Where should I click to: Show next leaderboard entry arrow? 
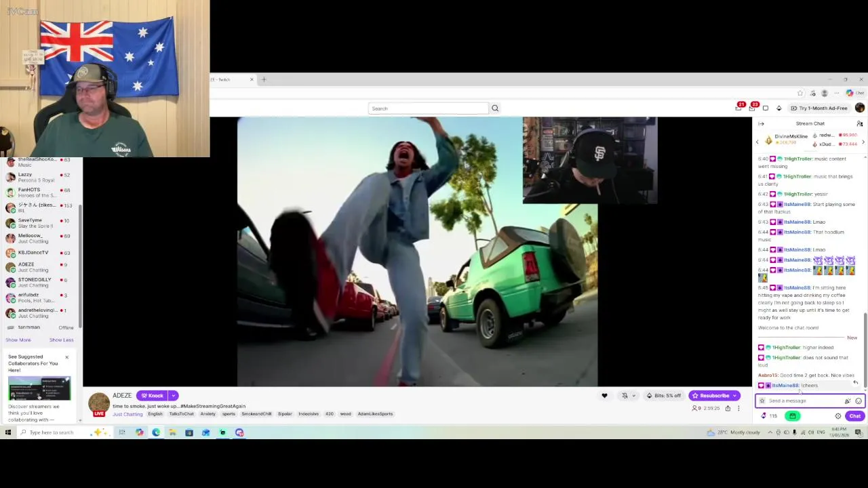point(863,142)
